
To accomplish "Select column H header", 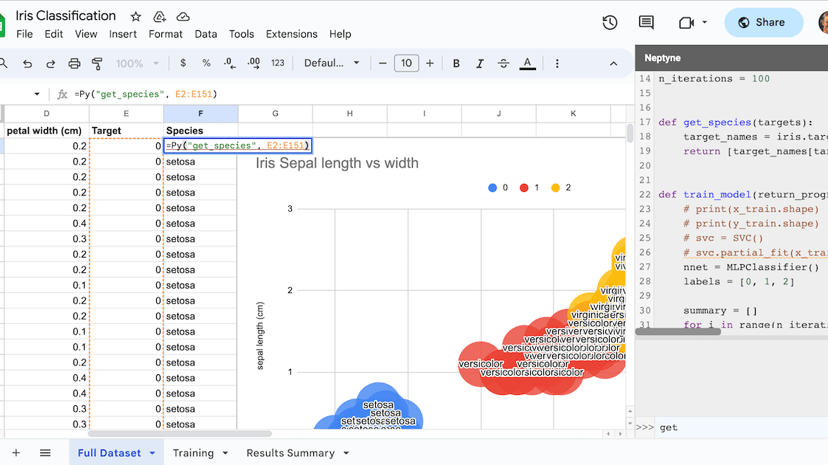I will (x=350, y=113).
